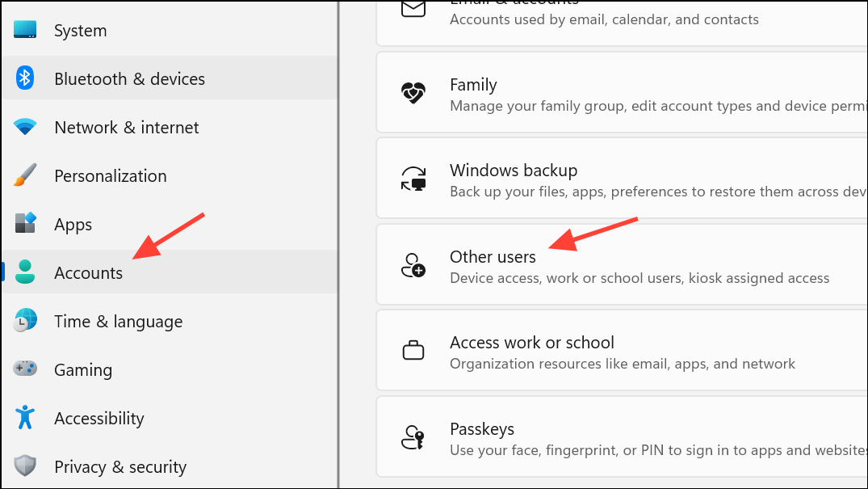Viewport: 868px width, 489px height.
Task: Click the Bluetooth icon next to devices
Action: [25, 78]
